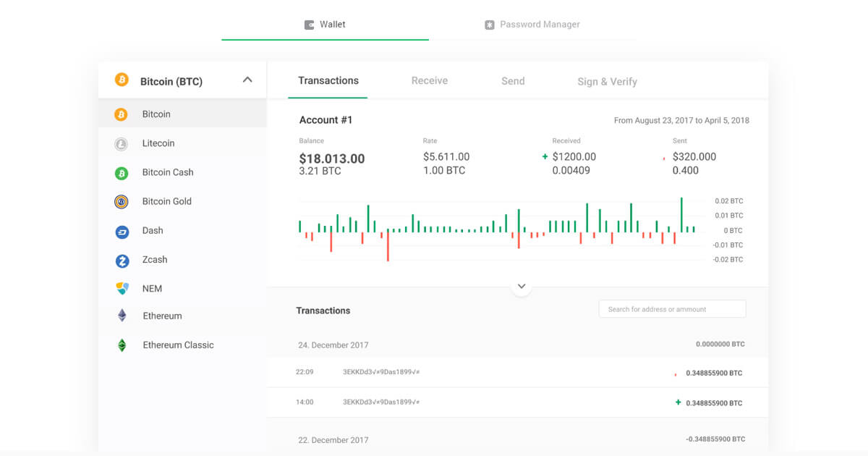Click the red minus icon beside Sent
This screenshot has width=868, height=456.
pyautogui.click(x=663, y=159)
